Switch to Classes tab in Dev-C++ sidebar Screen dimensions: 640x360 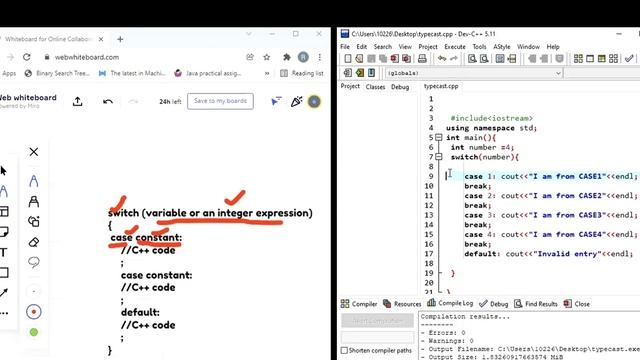coord(375,87)
